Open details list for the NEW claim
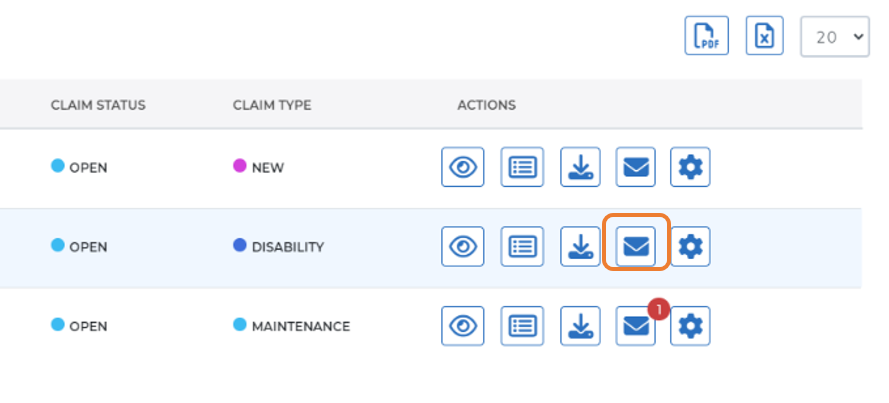 click(x=521, y=167)
